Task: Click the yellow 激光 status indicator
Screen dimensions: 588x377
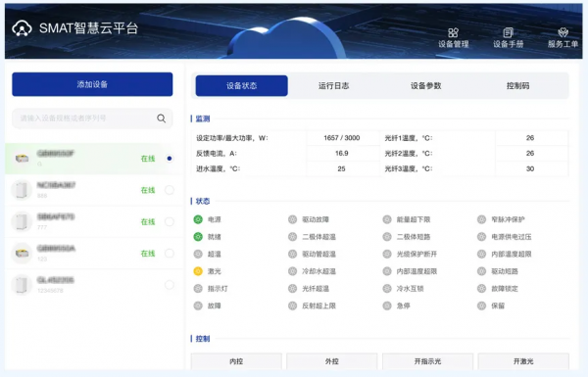Action: (198, 271)
